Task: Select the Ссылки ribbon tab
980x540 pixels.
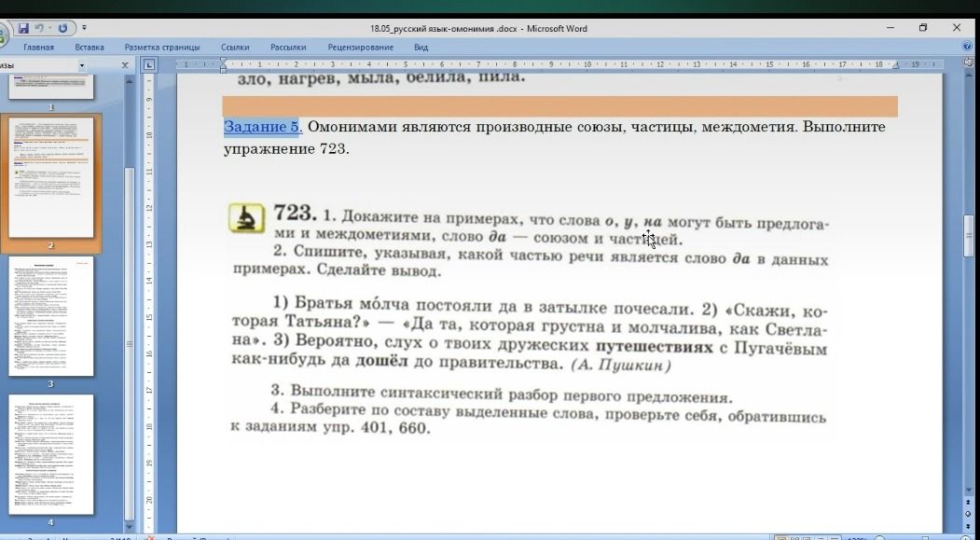Action: point(235,47)
